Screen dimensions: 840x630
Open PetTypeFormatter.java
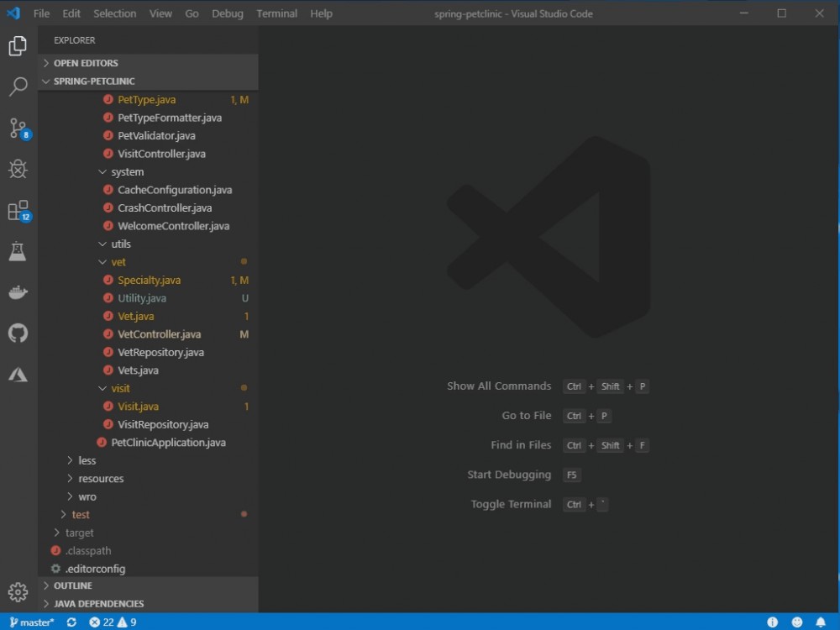coord(149,118)
